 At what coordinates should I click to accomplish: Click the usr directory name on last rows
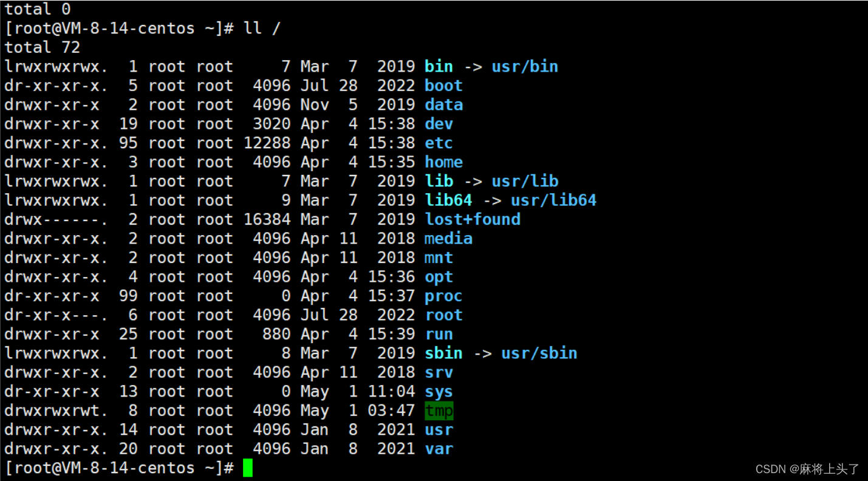coord(439,429)
